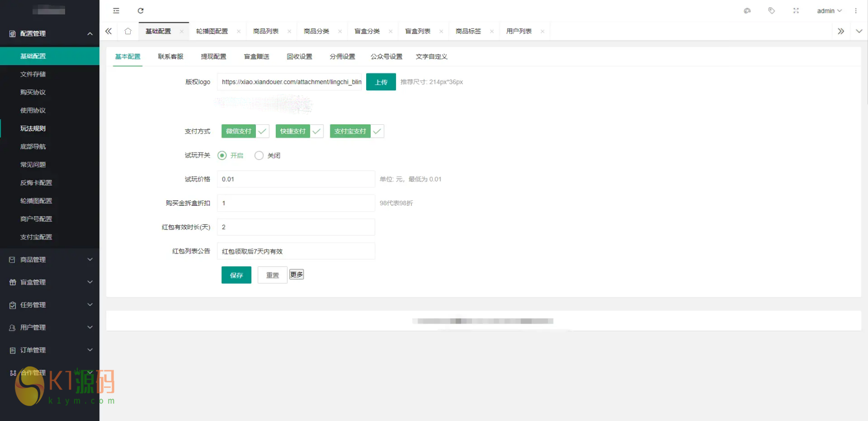Click the 重置 button

[272, 275]
